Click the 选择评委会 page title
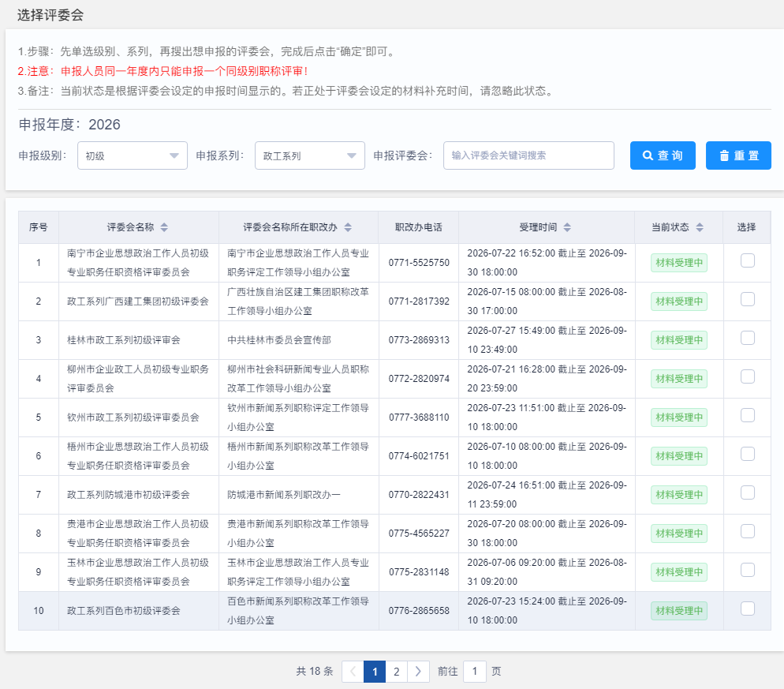Viewport: 784px width, 689px height. 50,15
